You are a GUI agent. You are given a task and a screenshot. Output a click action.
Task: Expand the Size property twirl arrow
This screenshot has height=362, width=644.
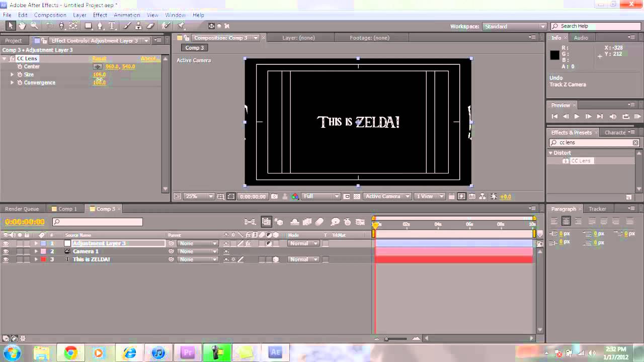point(12,74)
